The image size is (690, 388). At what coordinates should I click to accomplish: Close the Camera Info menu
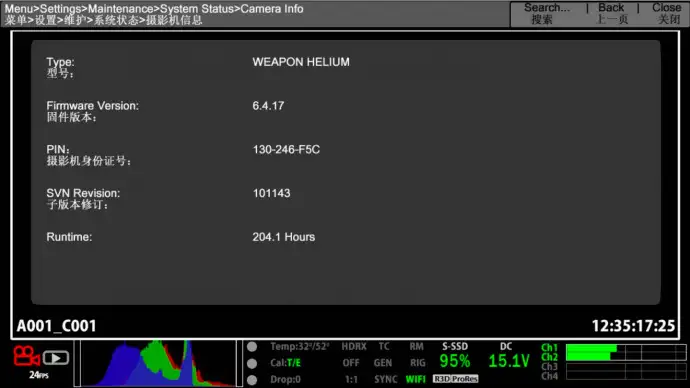click(667, 14)
